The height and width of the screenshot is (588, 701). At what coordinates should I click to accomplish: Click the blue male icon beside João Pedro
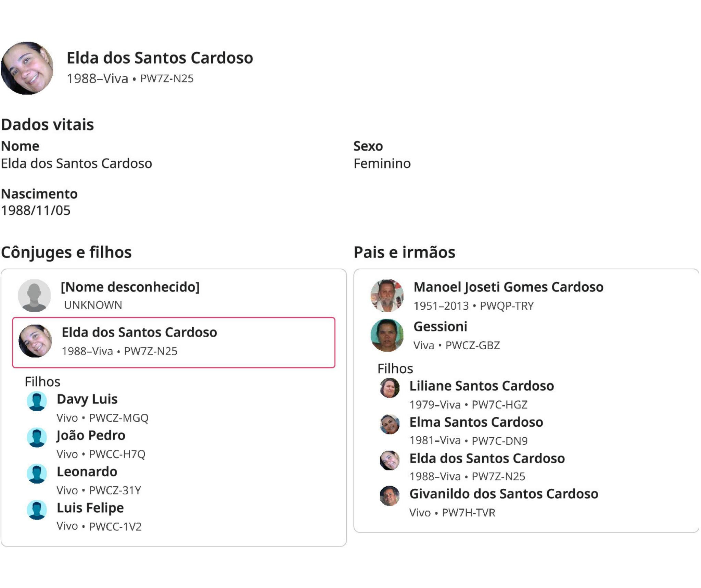pos(37,437)
